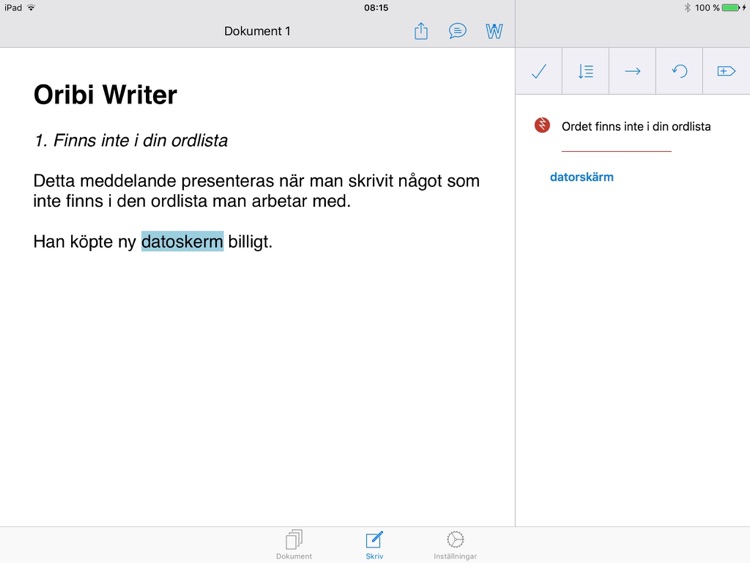The width and height of the screenshot is (750, 563).
Task: Click the "Oribi Writer" heading text
Action: [x=105, y=95]
